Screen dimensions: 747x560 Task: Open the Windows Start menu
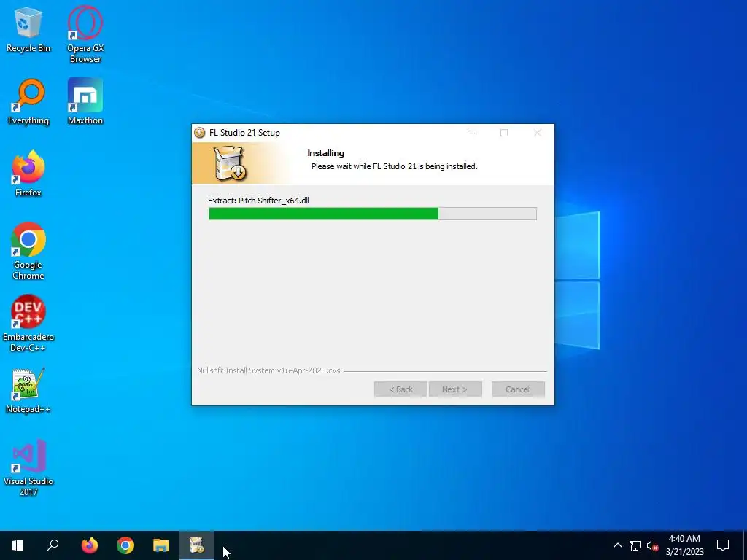click(18, 545)
